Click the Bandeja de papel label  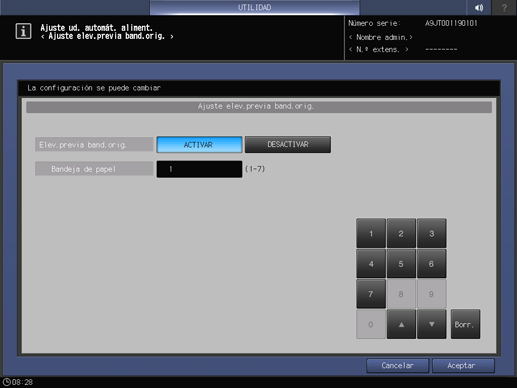point(94,169)
